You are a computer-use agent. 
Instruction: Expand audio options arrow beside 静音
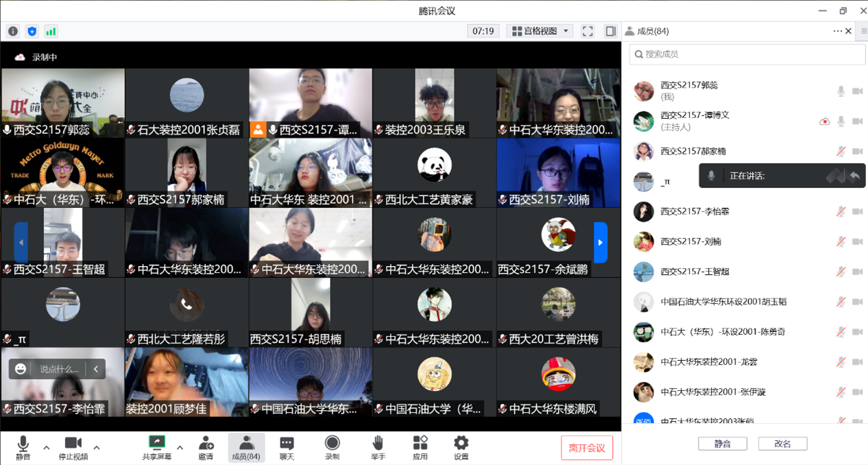47,448
